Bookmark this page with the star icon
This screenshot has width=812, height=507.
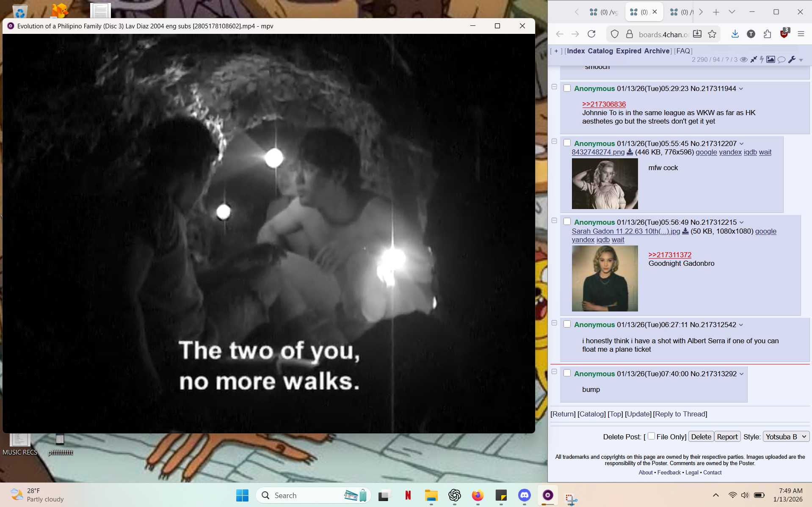712,34
